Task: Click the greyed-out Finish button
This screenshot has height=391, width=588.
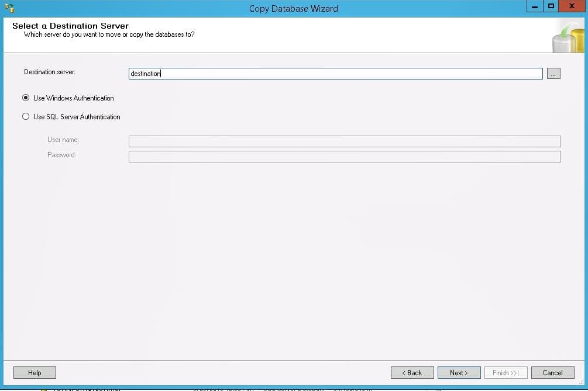Action: pyautogui.click(x=506, y=373)
